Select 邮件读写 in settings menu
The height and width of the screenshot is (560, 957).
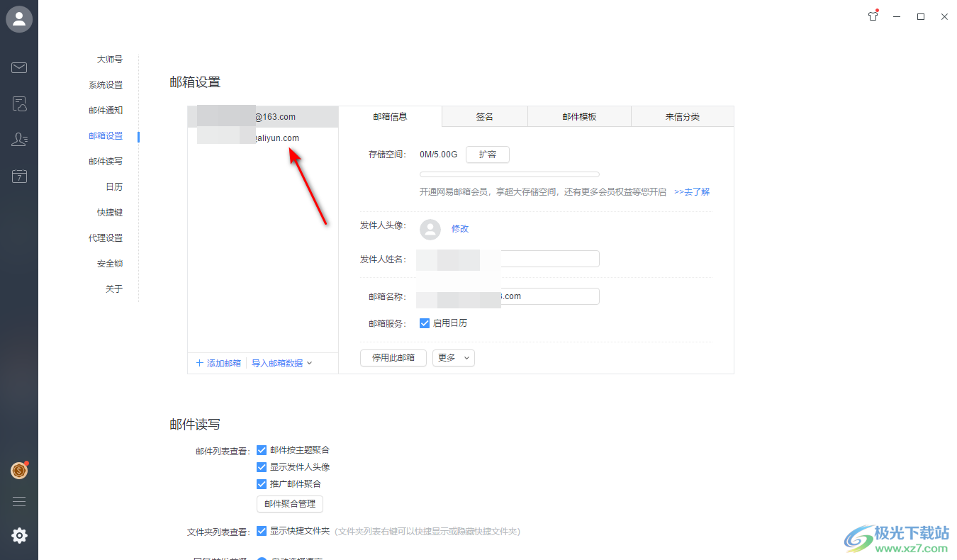106,162
